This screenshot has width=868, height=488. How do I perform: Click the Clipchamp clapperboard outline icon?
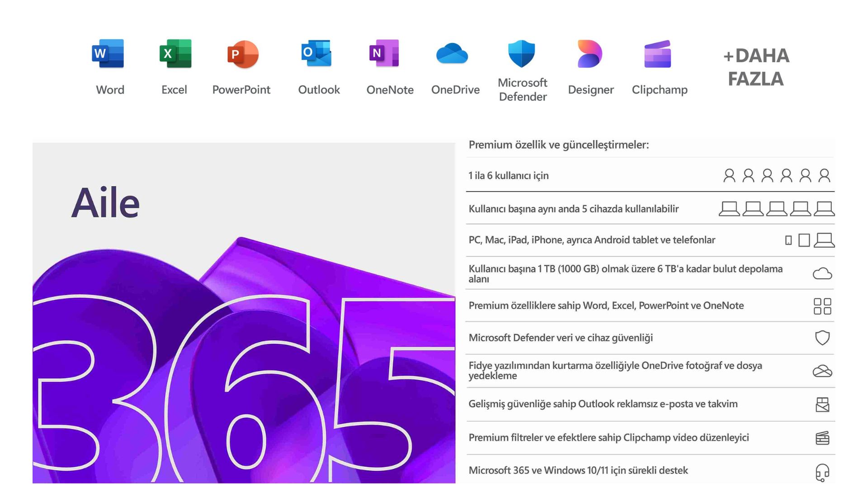(x=822, y=438)
